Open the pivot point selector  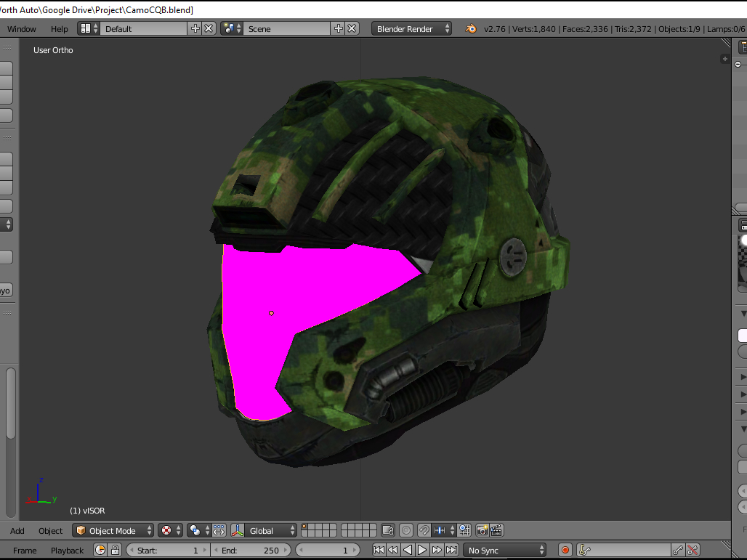click(x=199, y=530)
